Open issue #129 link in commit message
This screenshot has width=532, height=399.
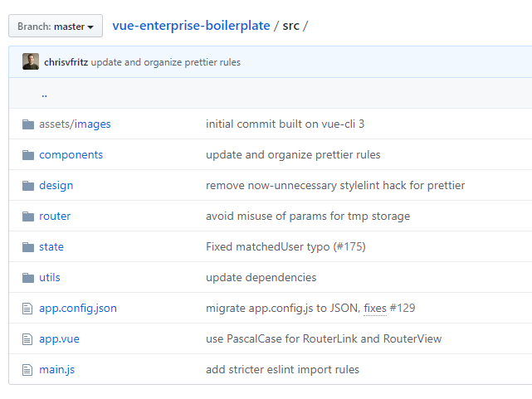(402, 309)
